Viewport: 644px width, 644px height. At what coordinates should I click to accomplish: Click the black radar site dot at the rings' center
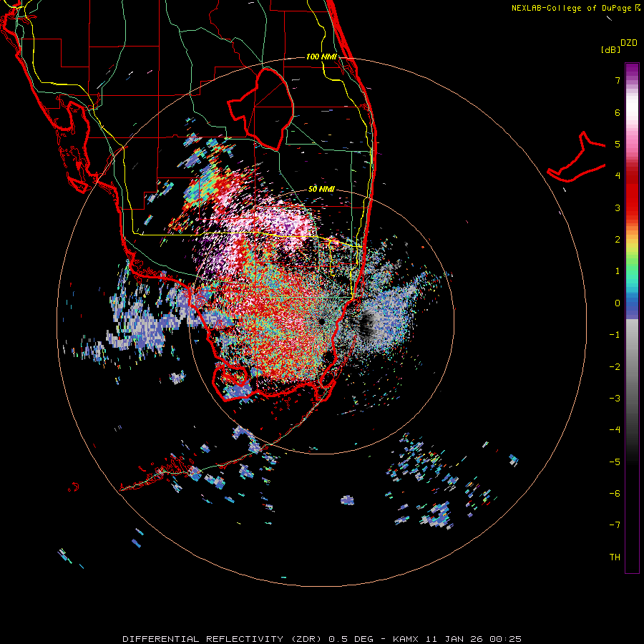tap(321, 321)
